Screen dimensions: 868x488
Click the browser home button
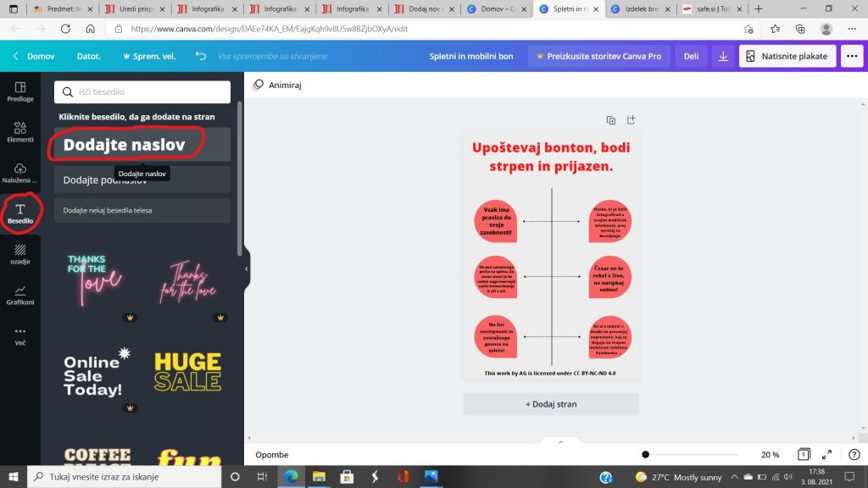(90, 29)
